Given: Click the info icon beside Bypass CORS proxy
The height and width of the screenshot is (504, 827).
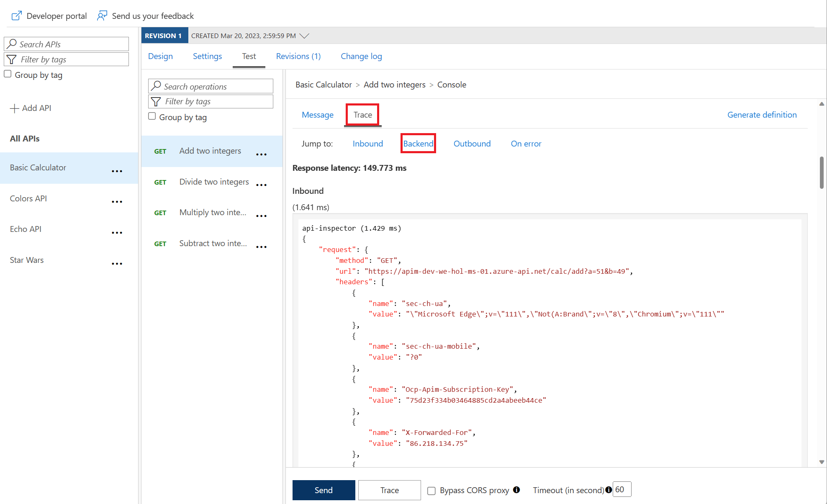Looking at the screenshot, I should (517, 490).
